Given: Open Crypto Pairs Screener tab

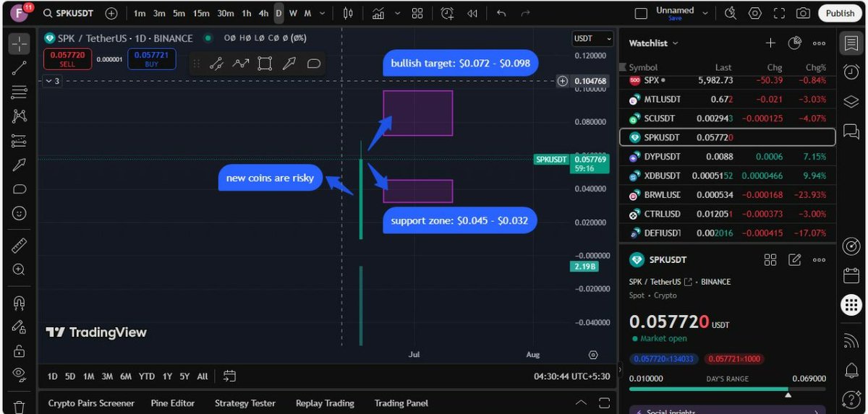Looking at the screenshot, I should (x=91, y=403).
